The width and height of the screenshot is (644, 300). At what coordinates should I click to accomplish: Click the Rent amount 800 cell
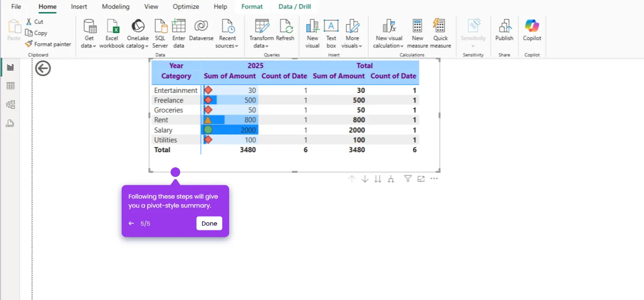(230, 120)
